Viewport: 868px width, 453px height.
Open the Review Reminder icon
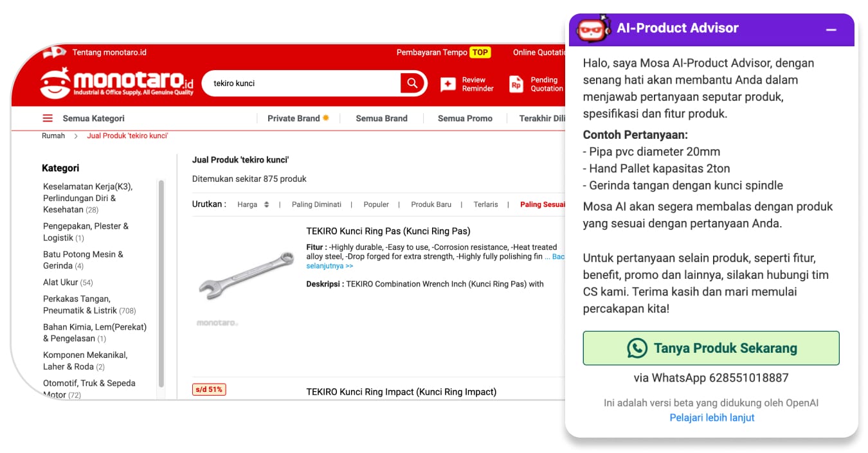pos(448,84)
